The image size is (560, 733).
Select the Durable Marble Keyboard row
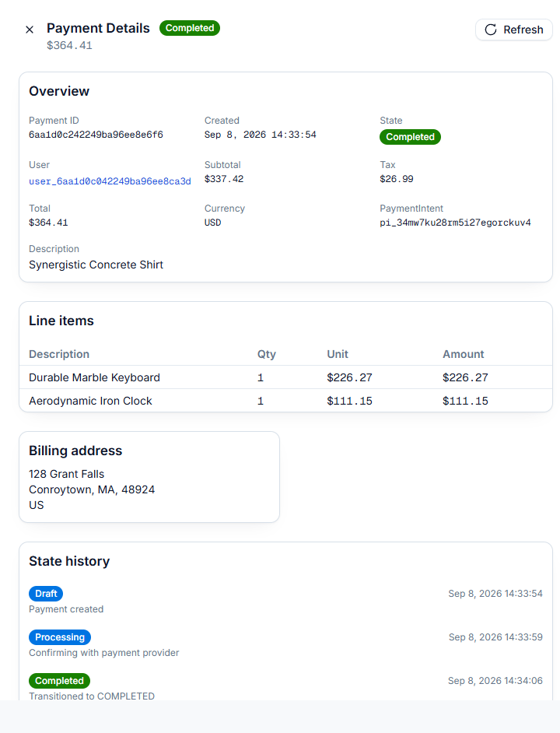tap(285, 377)
